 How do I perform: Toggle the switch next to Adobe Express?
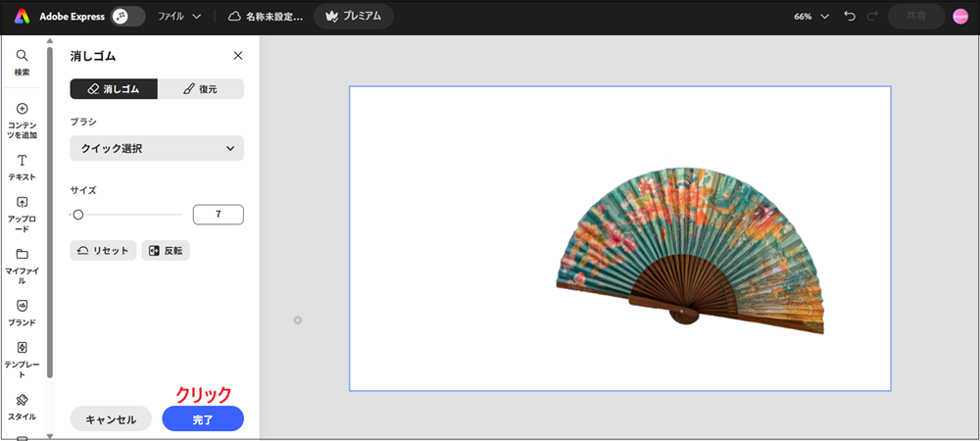tap(128, 17)
